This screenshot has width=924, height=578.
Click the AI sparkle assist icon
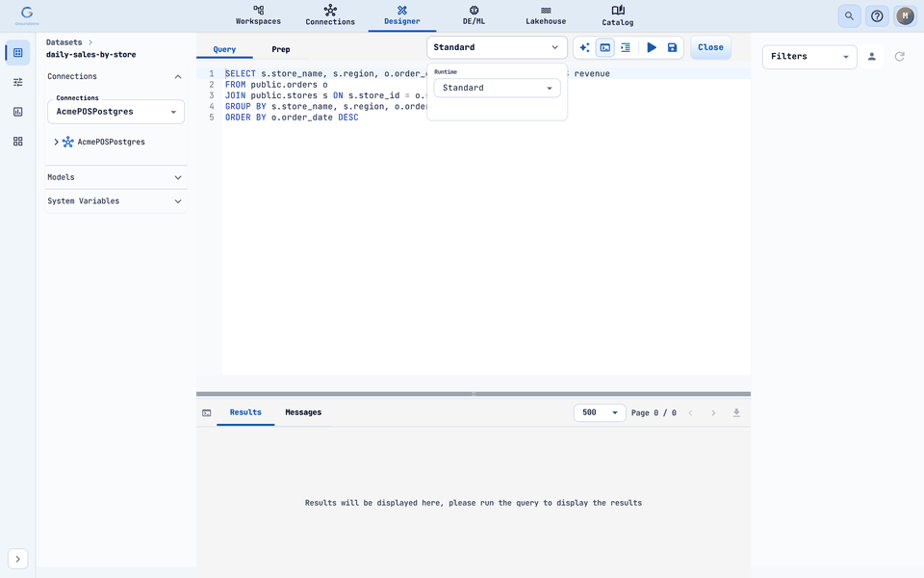click(x=584, y=47)
